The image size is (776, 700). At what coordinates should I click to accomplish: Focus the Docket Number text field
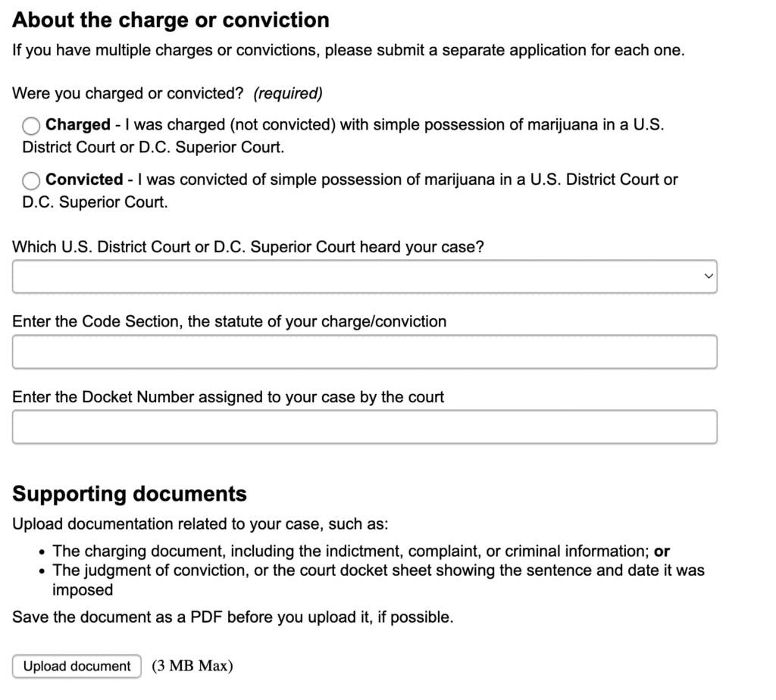364,427
